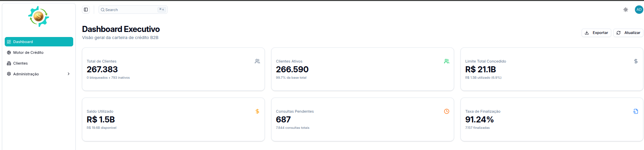Click the green Clientes Ativos users icon
This screenshot has width=644, height=150.
(447, 61)
